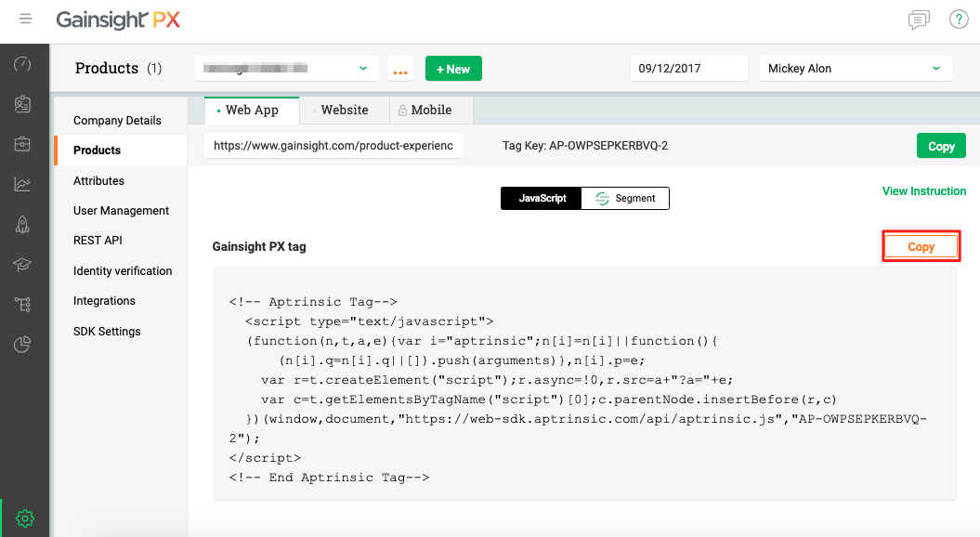Click the product URL input field

(x=333, y=146)
